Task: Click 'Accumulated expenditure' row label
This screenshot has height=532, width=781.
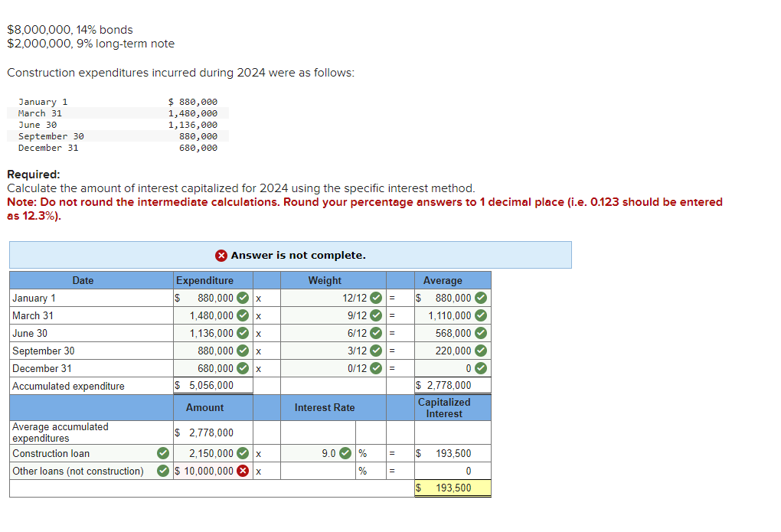Action: point(68,386)
